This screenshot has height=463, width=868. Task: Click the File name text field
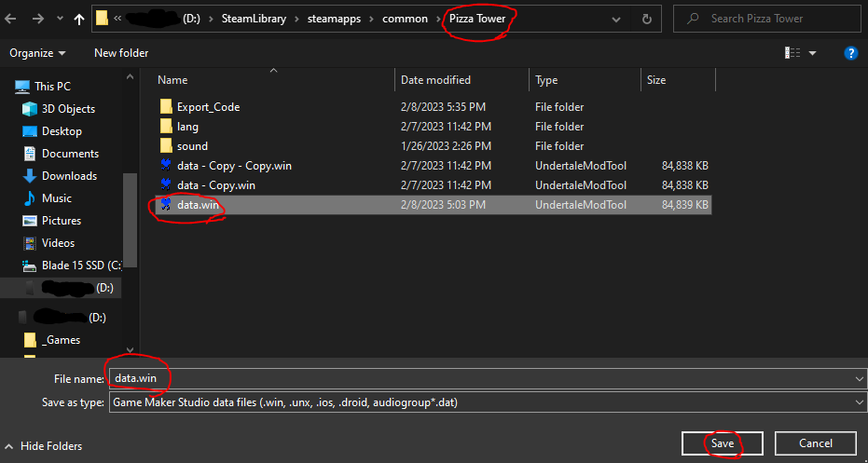[466, 378]
